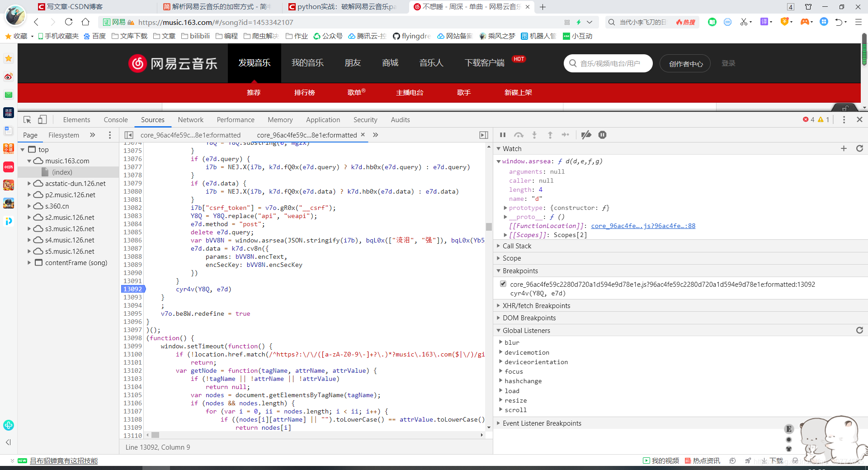Click the NetEase Cloud Music logo

coord(173,63)
